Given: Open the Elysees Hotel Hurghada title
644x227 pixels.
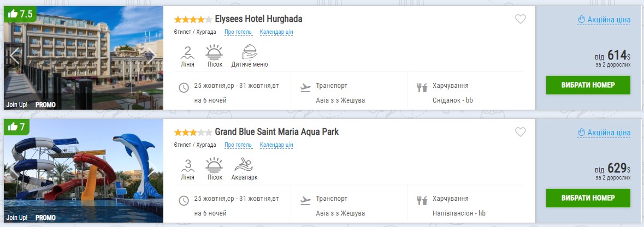Looking at the screenshot, I should coord(259,19).
